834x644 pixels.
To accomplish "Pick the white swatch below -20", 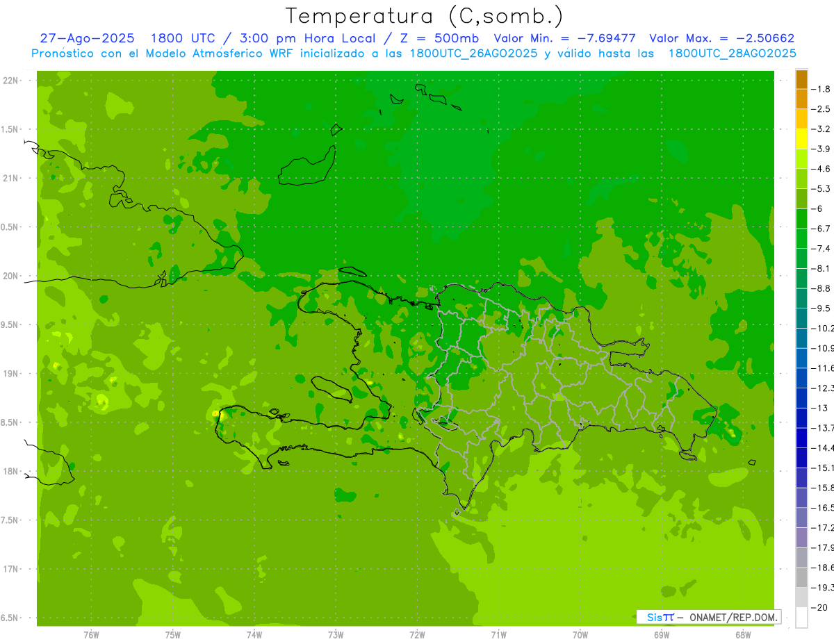I will [801, 618].
